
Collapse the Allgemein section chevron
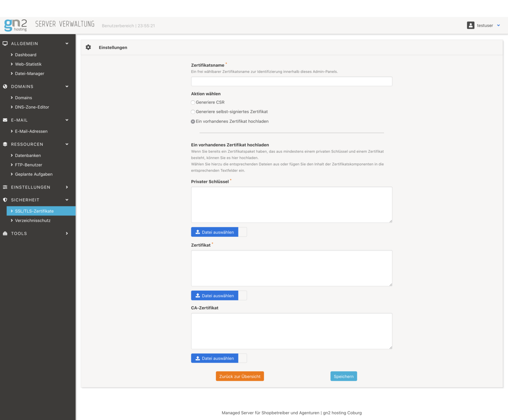[x=67, y=44]
